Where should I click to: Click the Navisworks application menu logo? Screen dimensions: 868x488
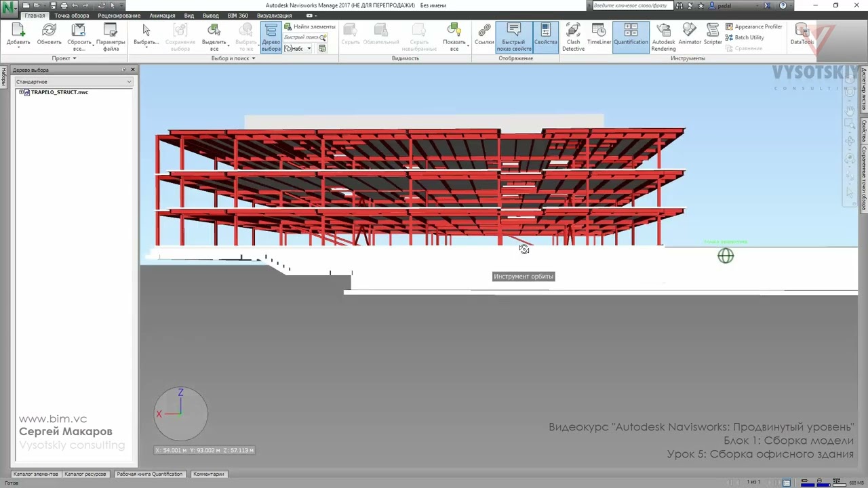(x=9, y=9)
